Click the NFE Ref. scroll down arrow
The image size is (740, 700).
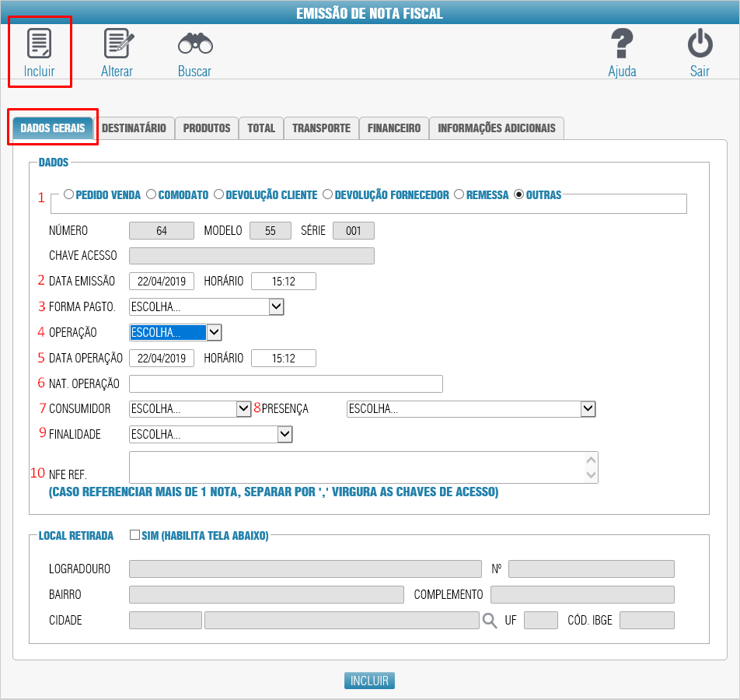click(591, 474)
